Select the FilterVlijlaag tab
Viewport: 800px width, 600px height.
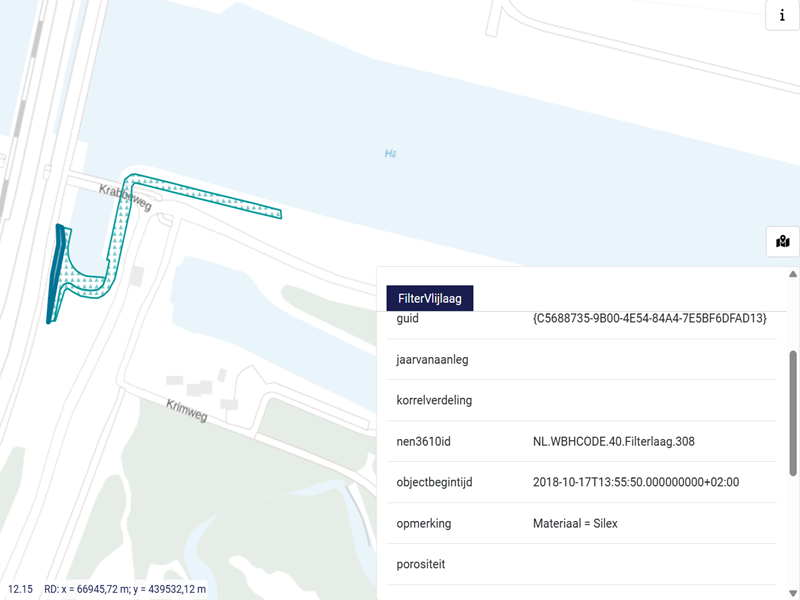coord(429,298)
